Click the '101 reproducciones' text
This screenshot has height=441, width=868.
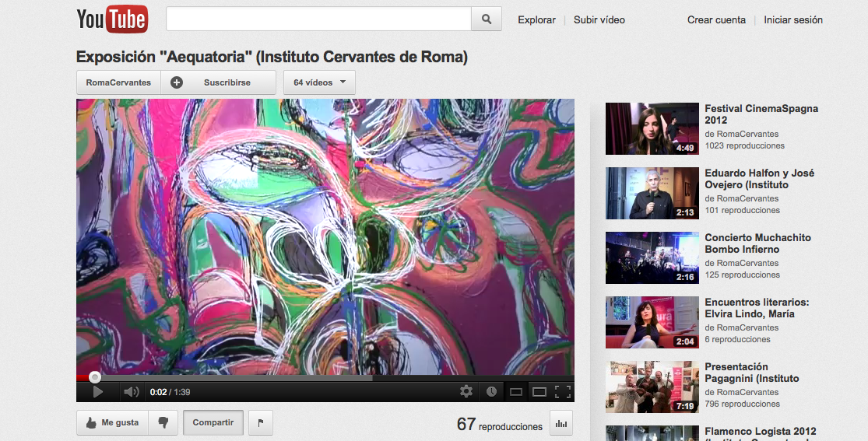tap(743, 211)
